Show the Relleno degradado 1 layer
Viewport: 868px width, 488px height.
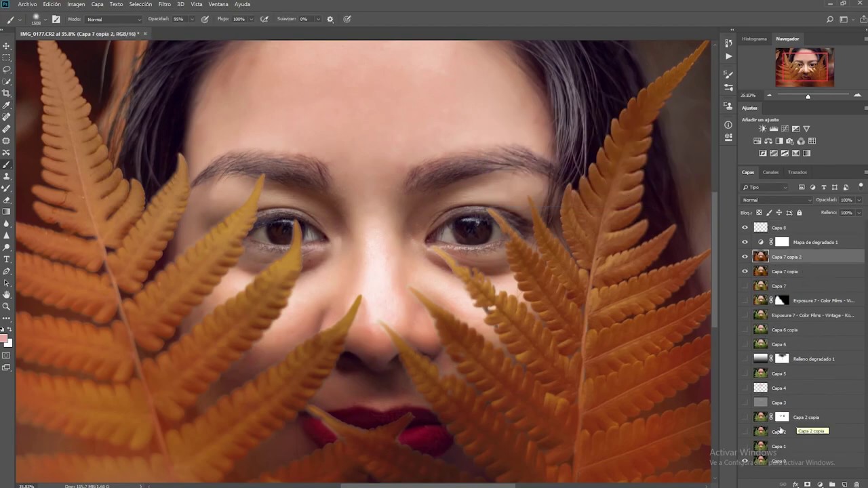tap(745, 359)
